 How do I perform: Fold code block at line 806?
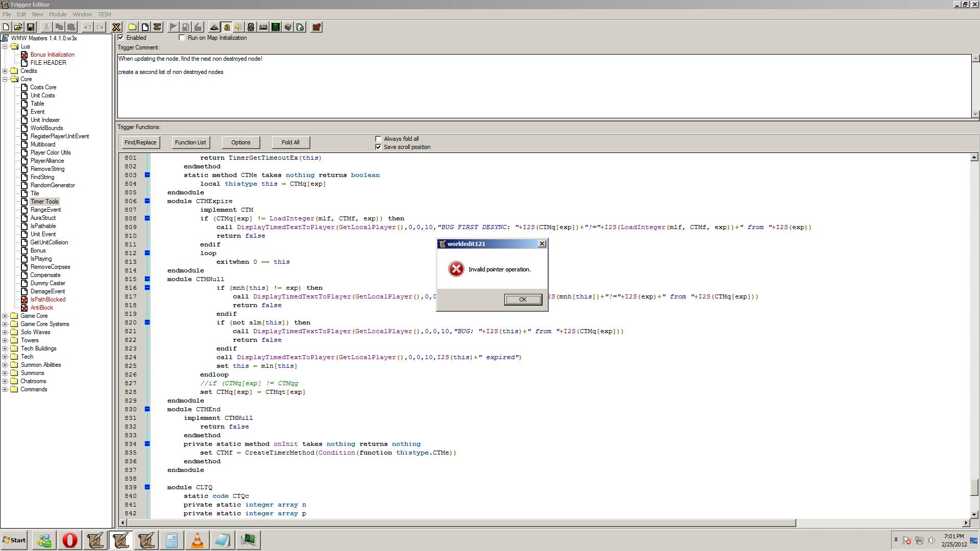pyautogui.click(x=147, y=201)
